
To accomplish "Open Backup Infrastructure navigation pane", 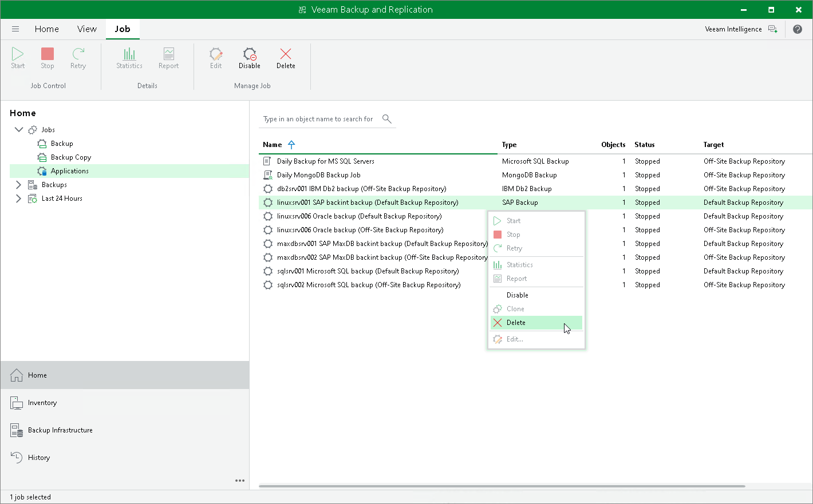I will click(x=125, y=430).
